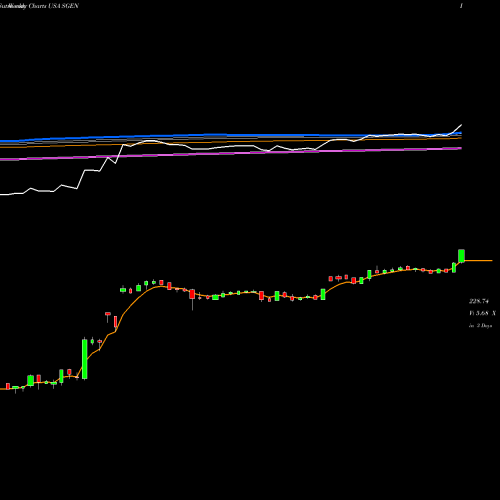This screenshot has width=500, height=500.
Task: Click the volume line reading 3.68
Action: coord(482,313)
